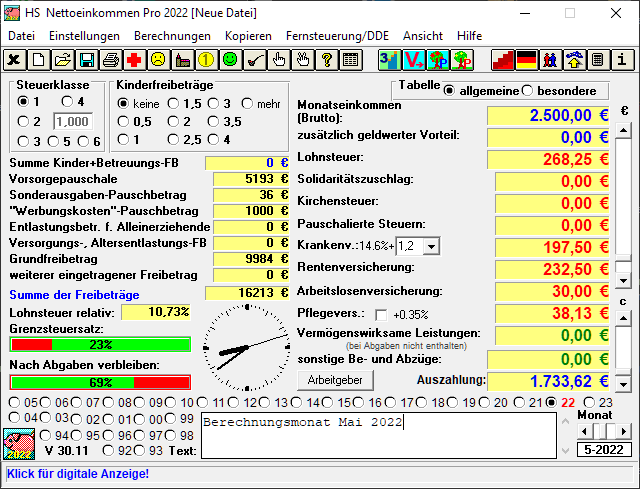
Task: Click the green smiley face icon
Action: [230, 60]
